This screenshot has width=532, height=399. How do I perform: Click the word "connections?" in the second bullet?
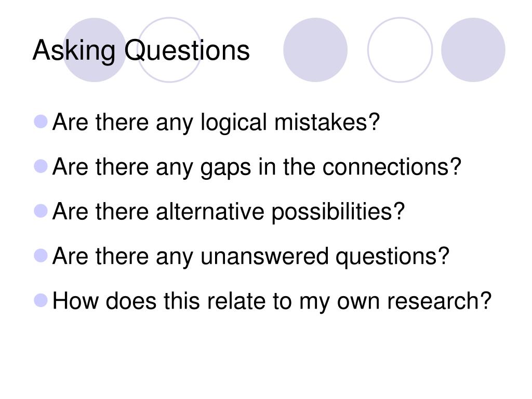(392, 167)
